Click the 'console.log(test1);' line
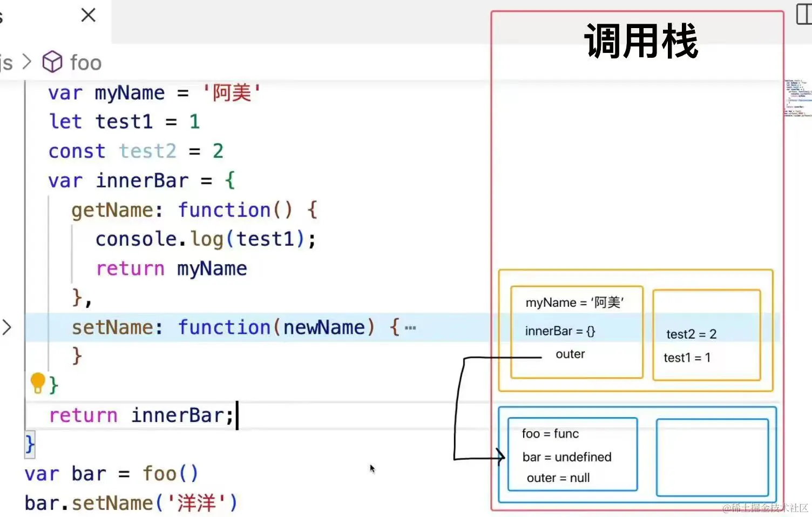Image resolution: width=812 pixels, height=517 pixels. coord(206,239)
